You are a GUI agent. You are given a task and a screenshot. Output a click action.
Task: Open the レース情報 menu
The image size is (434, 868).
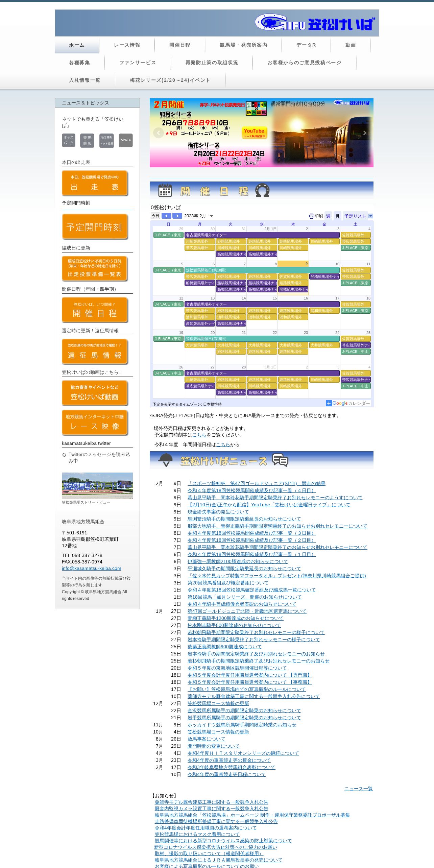point(127,45)
